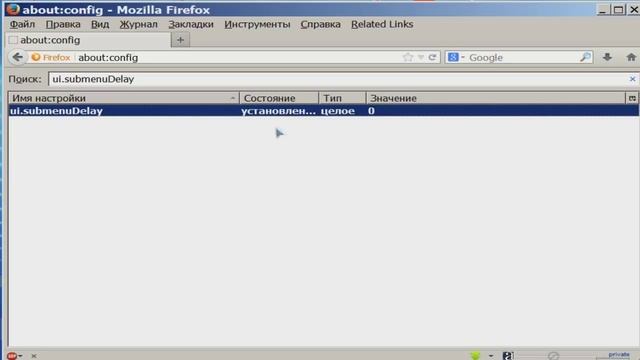
Task: Open the Google search engine selector
Action: [x=456, y=57]
